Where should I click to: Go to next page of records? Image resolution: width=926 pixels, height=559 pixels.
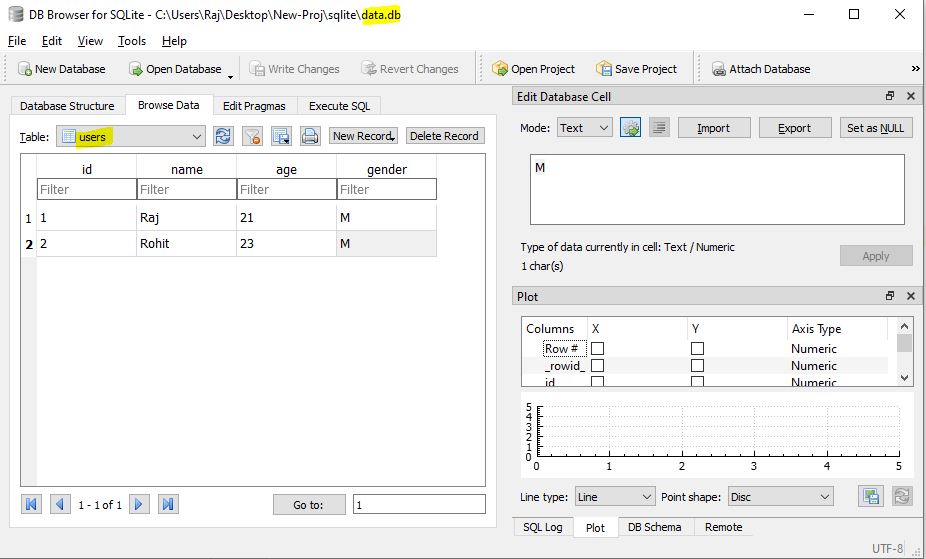click(x=139, y=504)
